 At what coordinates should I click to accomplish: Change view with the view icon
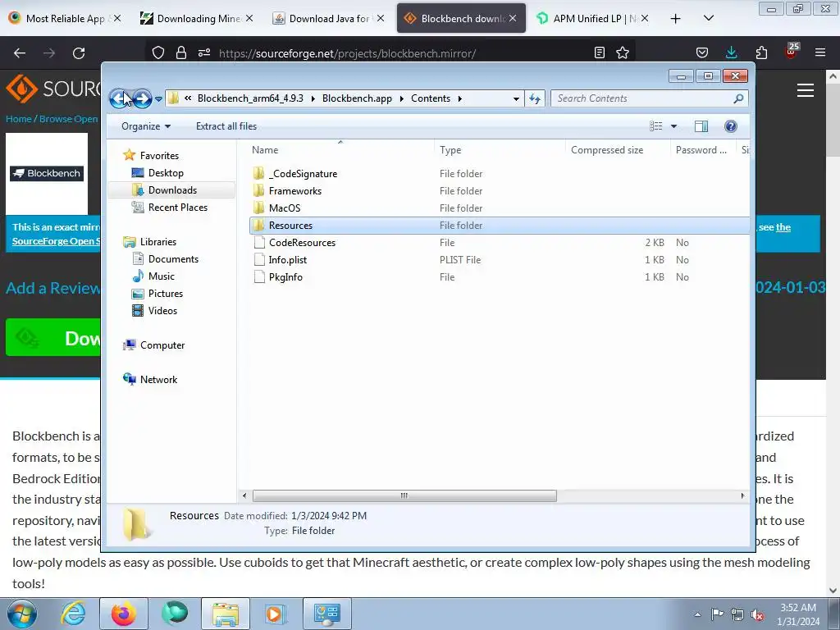655,126
